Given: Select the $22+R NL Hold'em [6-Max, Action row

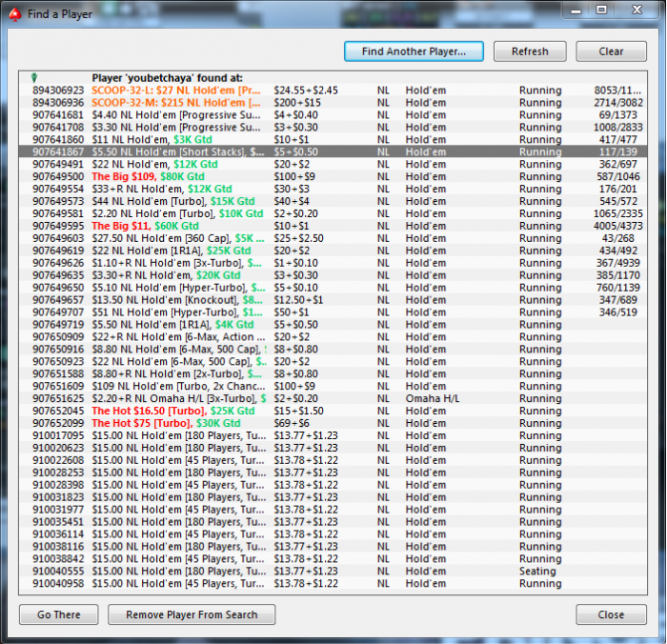Looking at the screenshot, I should 333,337.
